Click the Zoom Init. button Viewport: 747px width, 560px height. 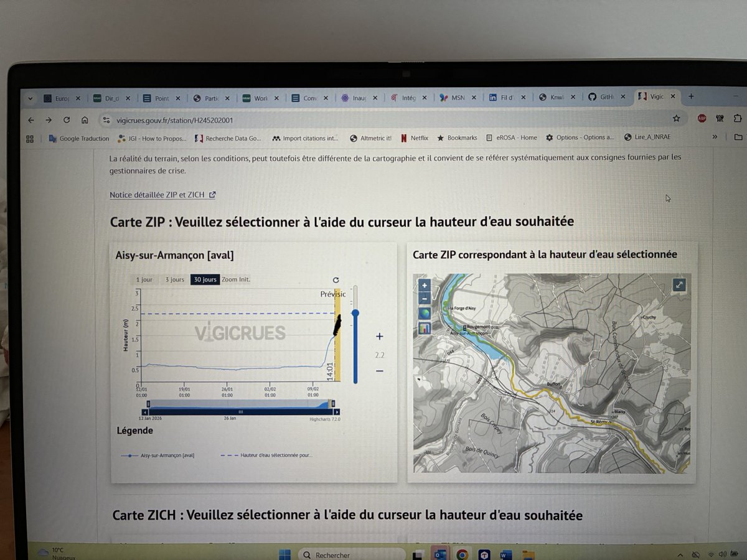tap(236, 279)
